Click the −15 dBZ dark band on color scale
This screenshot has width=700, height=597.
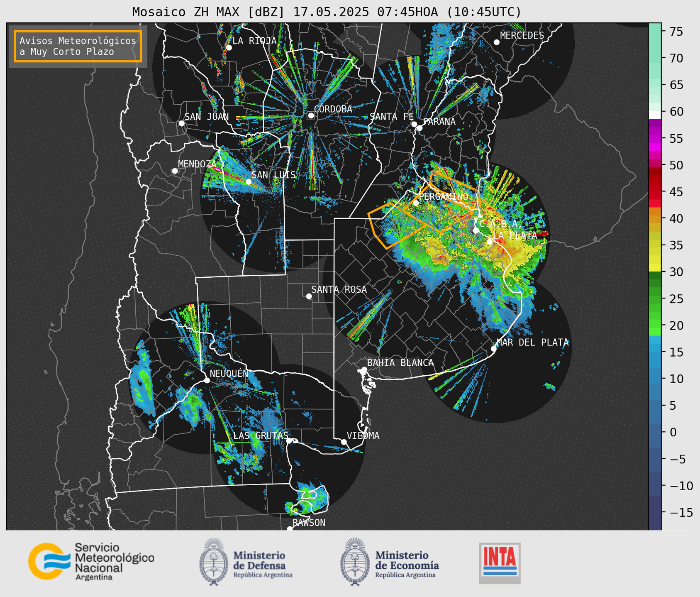tap(655, 512)
